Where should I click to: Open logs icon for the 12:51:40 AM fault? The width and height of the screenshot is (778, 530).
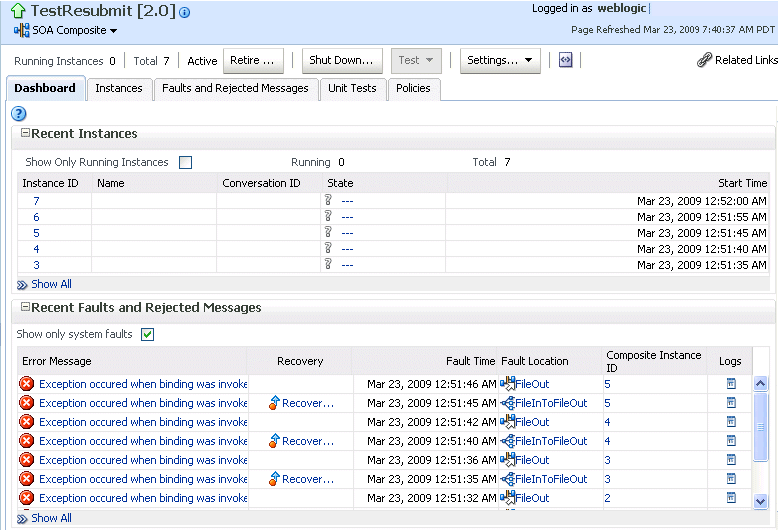pos(731,441)
